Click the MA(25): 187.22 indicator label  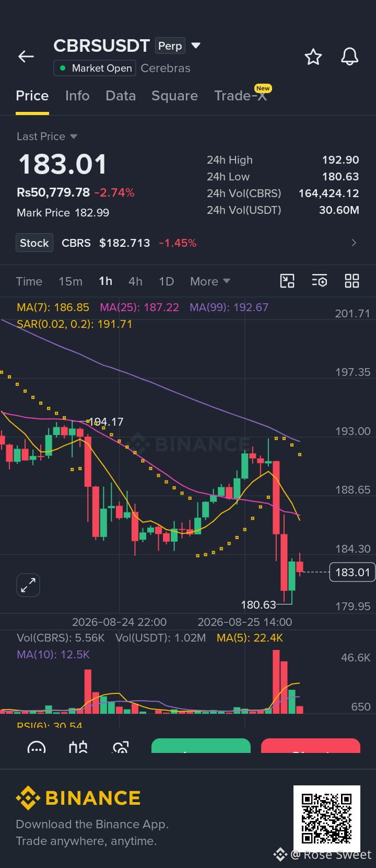[139, 307]
